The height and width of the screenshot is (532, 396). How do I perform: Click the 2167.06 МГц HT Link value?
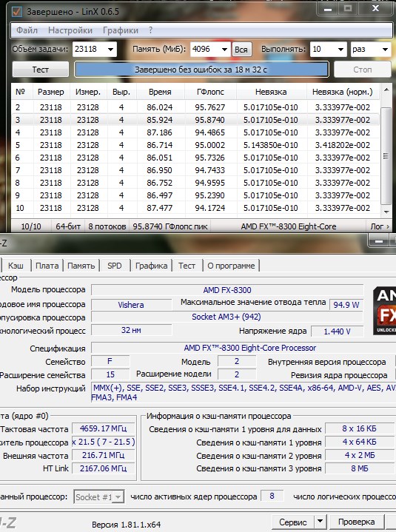point(103,468)
